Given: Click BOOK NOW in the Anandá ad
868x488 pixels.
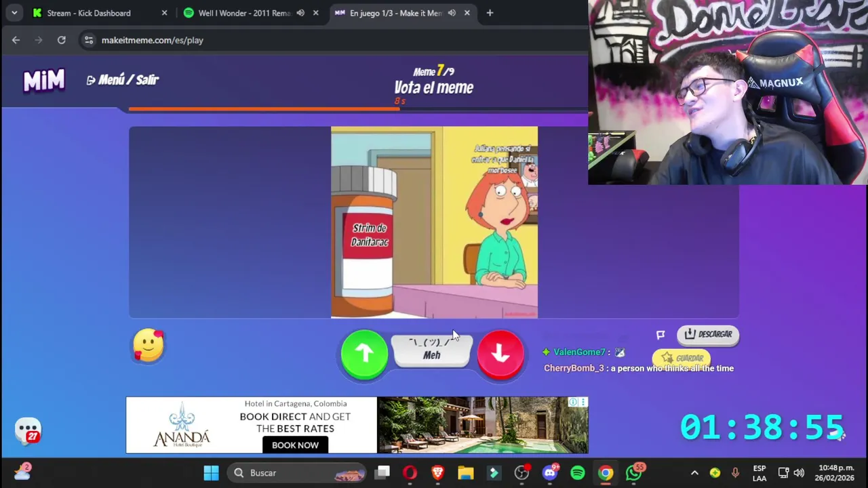Looking at the screenshot, I should [295, 445].
